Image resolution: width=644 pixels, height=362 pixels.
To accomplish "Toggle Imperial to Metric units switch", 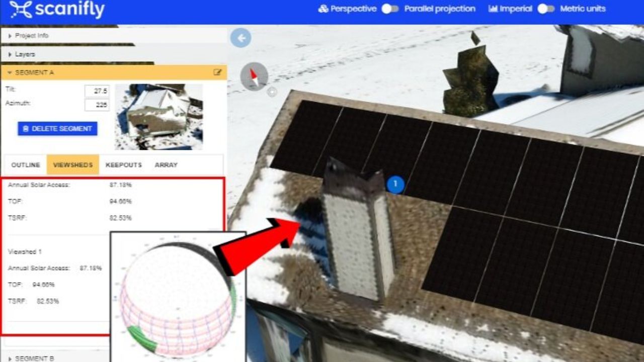I will point(546,9).
